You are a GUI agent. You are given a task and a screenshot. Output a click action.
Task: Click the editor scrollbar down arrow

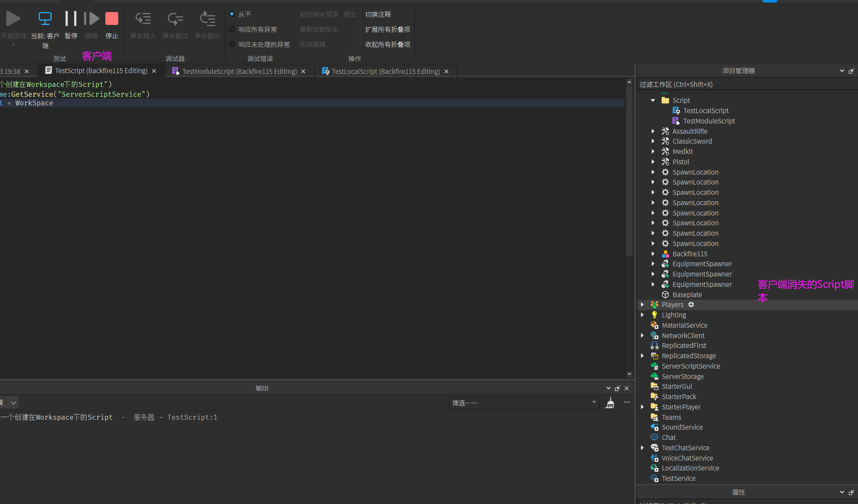point(629,374)
